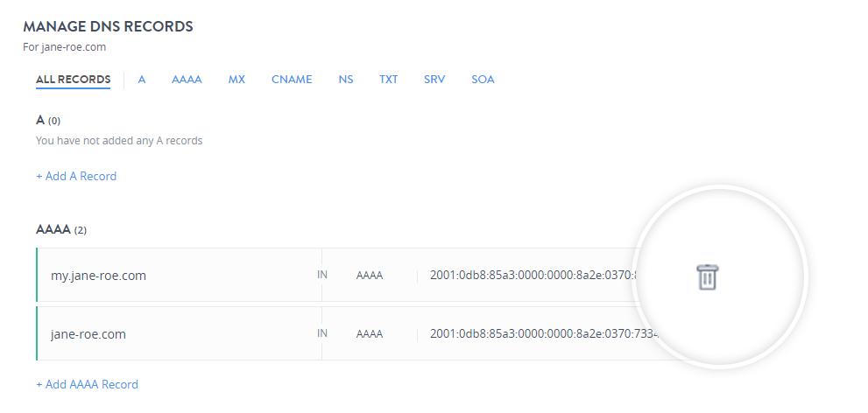Click the "AAAA (2)" section heading
868x413 pixels.
point(60,230)
